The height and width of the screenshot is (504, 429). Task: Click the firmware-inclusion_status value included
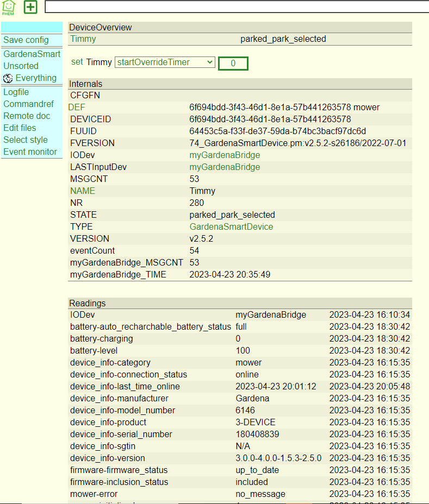252,482
